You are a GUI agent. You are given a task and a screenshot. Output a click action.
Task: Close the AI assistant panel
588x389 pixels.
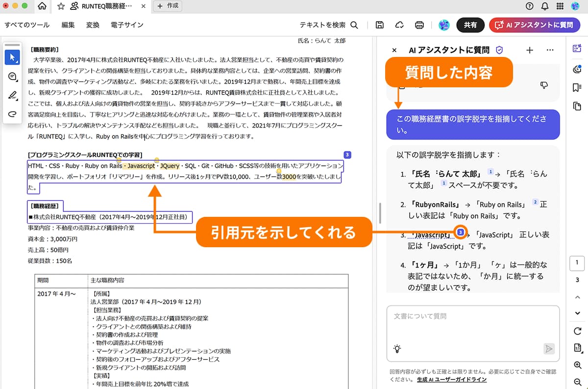point(394,50)
